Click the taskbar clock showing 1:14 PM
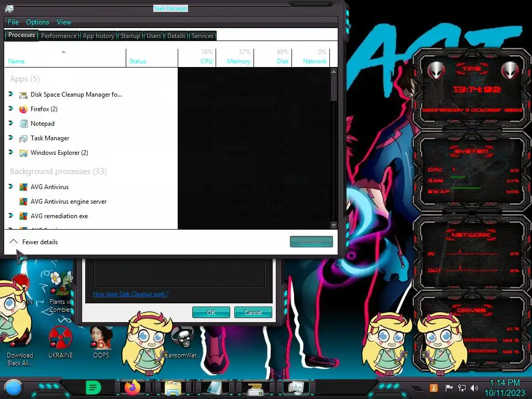Image resolution: width=532 pixels, height=399 pixels. pyautogui.click(x=504, y=388)
